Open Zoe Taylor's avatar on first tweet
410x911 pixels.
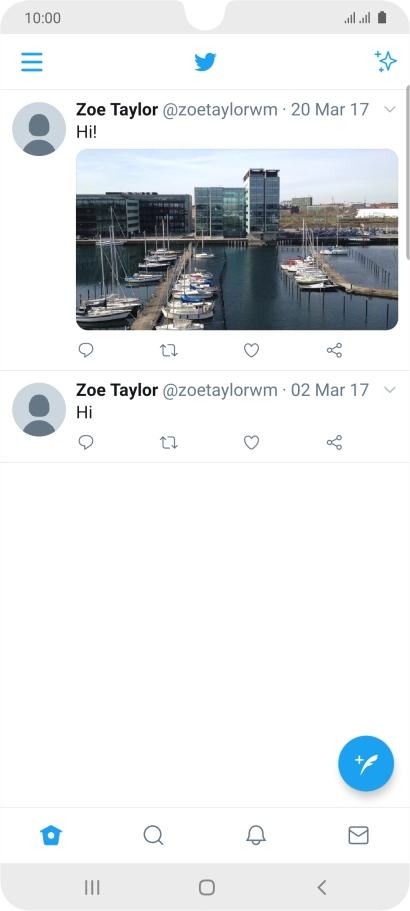[39, 129]
